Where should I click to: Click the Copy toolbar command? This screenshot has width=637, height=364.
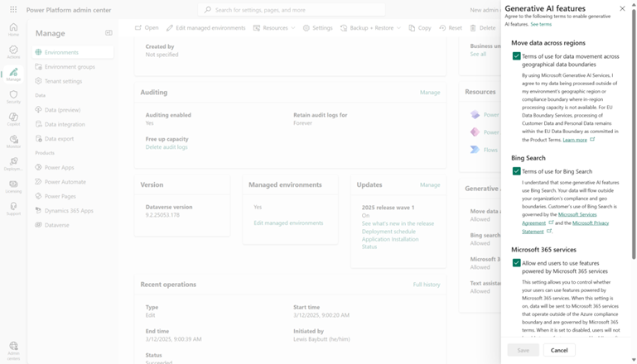tap(420, 27)
